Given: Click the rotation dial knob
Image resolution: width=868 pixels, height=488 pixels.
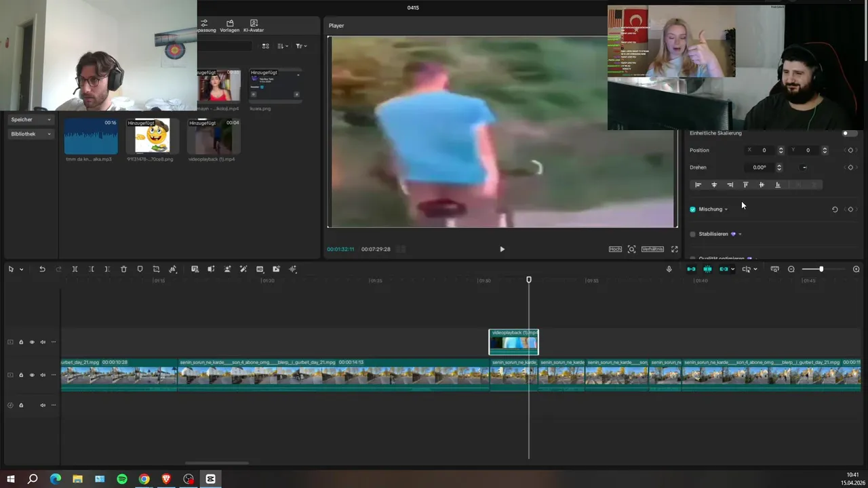Looking at the screenshot, I should [x=804, y=167].
